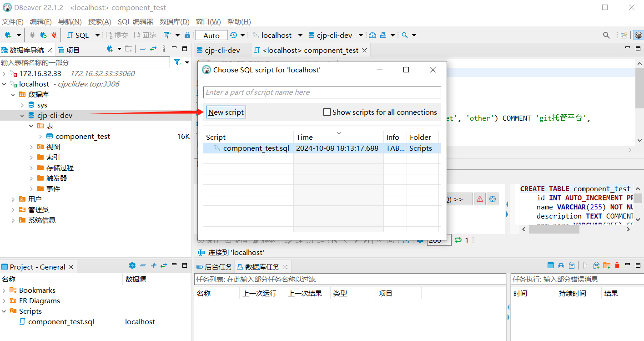644x341 pixels.
Task: Click the new database connection plug icon
Action: tap(8, 35)
